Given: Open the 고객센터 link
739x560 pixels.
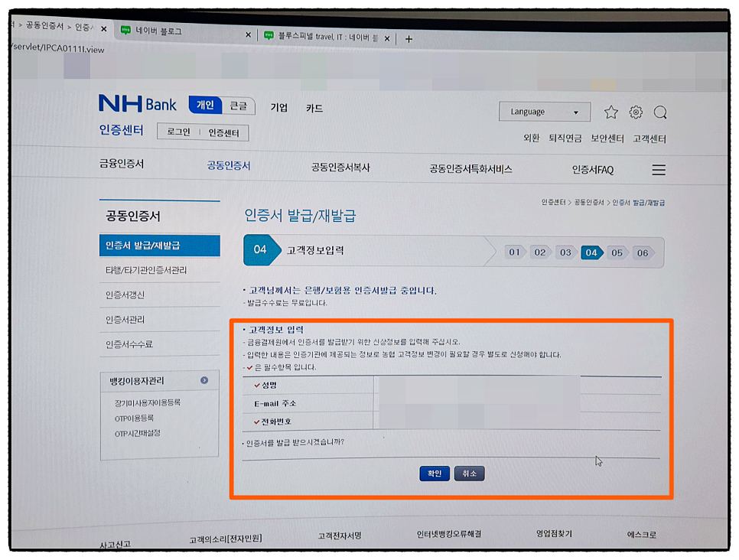Looking at the screenshot, I should tap(649, 139).
